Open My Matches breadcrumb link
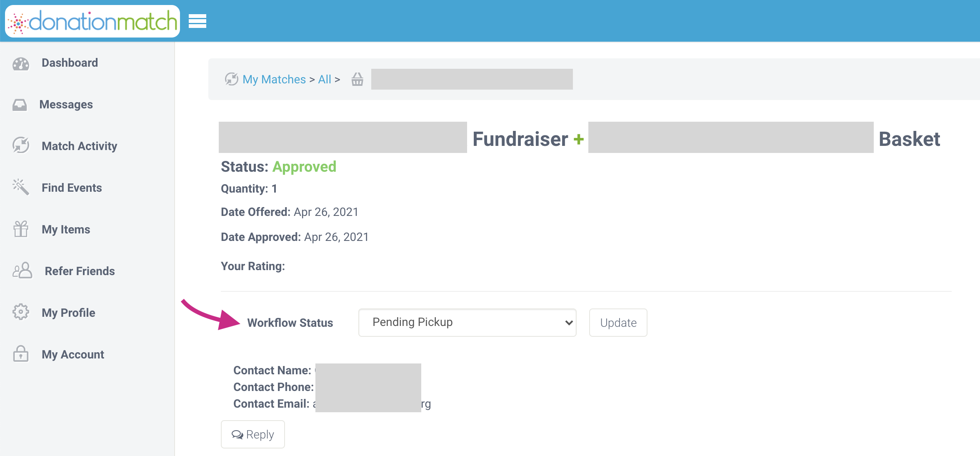Viewport: 980px width, 456px height. pyautogui.click(x=274, y=79)
